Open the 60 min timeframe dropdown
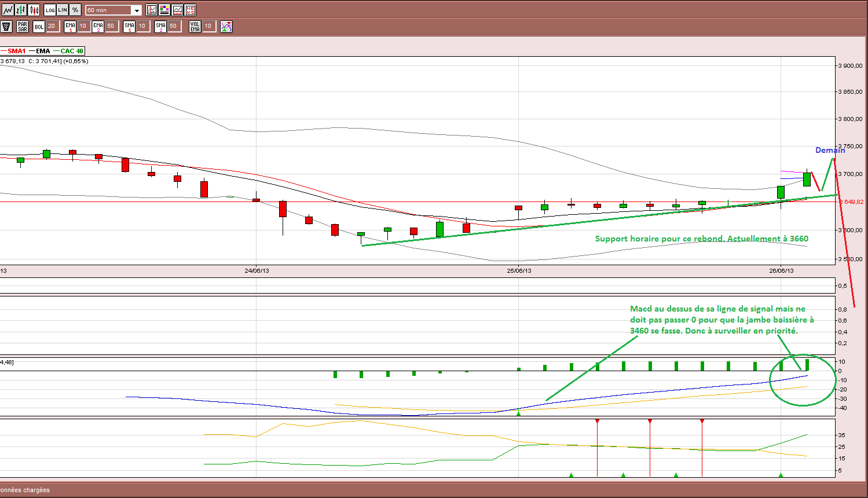The width and height of the screenshot is (868, 498). pos(113,10)
